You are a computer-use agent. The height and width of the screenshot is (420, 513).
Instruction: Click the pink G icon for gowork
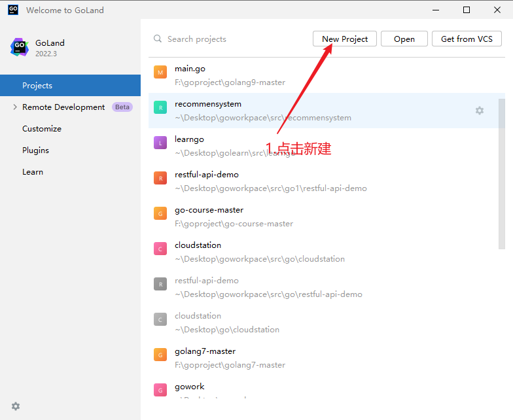click(160, 390)
